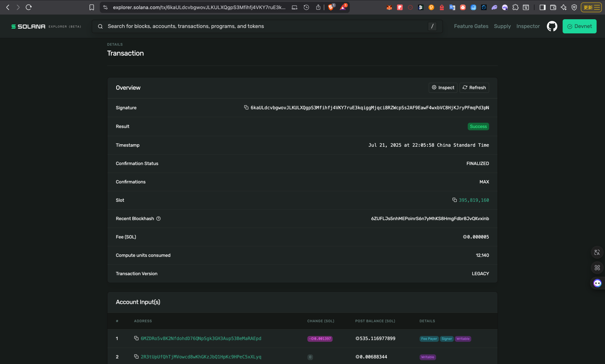Show Recent Blockhash help tooltip icon
Screen dimensions: 605x364
158,219
